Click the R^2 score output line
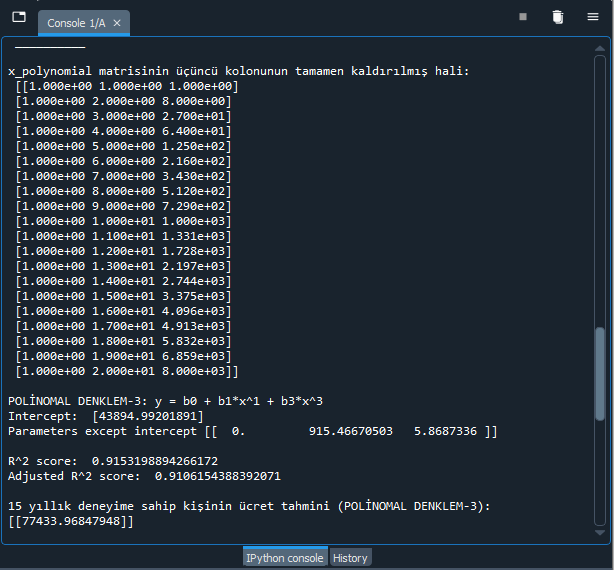Image resolution: width=614 pixels, height=570 pixels. (113, 461)
